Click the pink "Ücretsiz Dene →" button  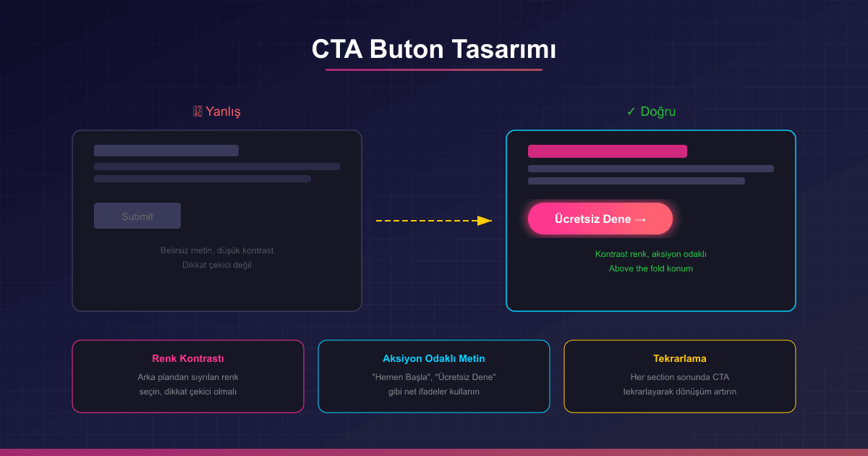pos(600,219)
